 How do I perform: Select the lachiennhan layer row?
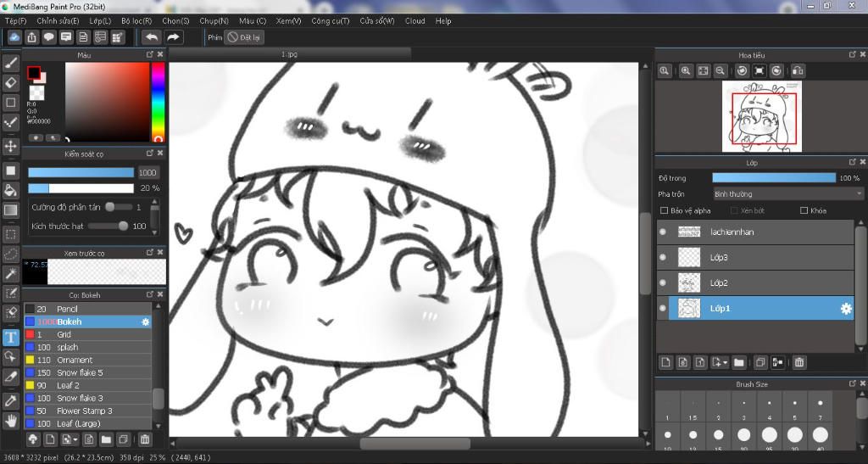pos(755,232)
